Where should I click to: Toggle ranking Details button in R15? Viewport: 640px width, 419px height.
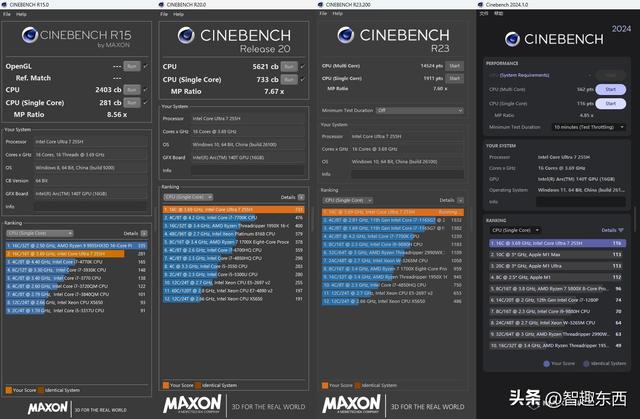[144, 233]
